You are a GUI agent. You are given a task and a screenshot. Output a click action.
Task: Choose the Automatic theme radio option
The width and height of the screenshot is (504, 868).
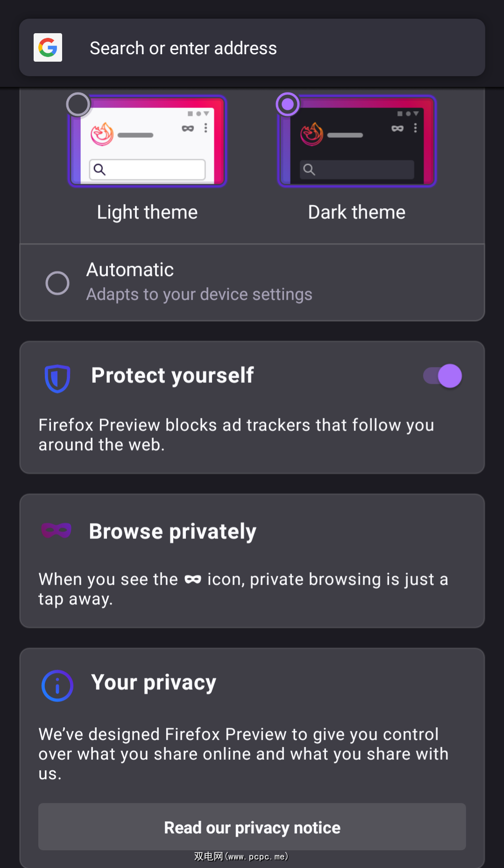(57, 283)
